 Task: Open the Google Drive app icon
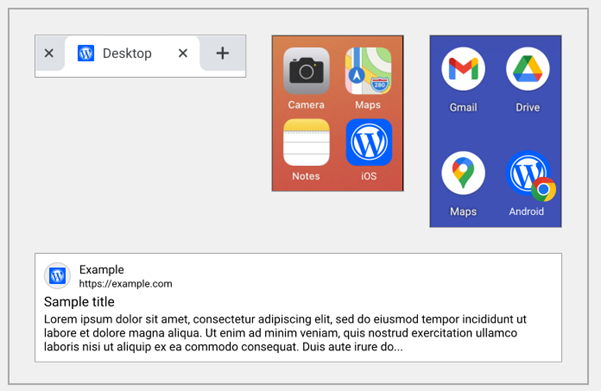[x=528, y=69]
